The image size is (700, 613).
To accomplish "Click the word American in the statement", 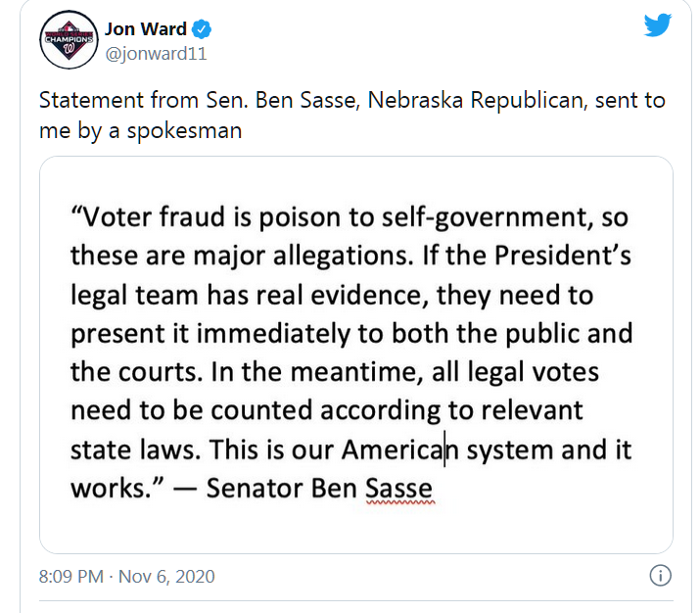I will pos(394,449).
